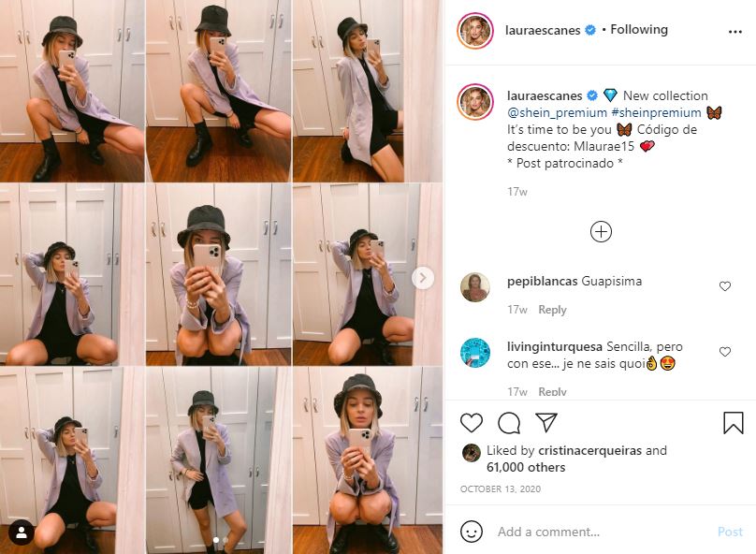Click the emoji smiley icon
This screenshot has height=554, width=756.
pos(472,532)
